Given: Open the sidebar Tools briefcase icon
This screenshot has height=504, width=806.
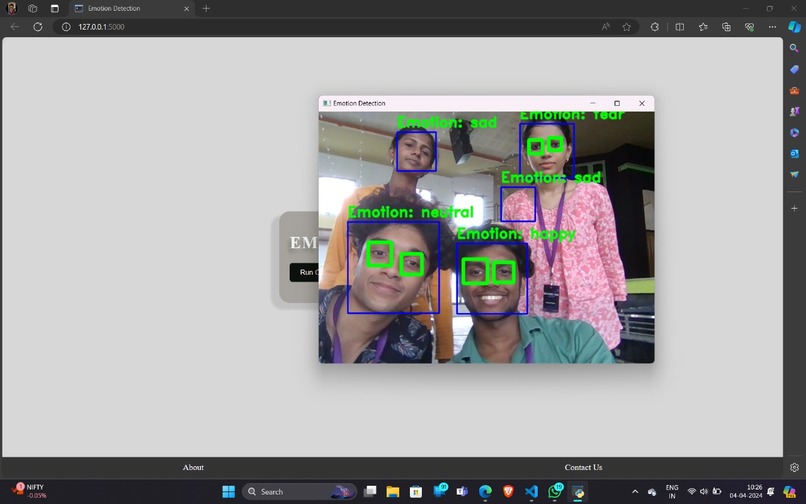Looking at the screenshot, I should pyautogui.click(x=794, y=91).
